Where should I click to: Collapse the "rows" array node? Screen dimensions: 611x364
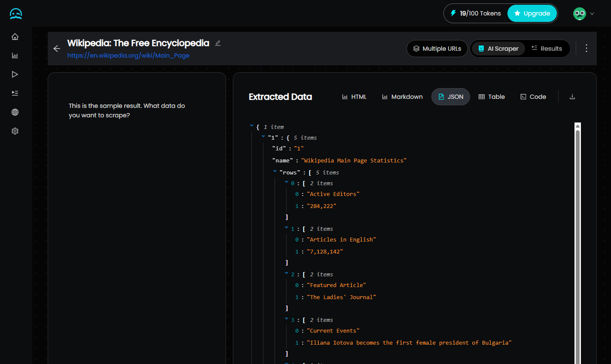(x=275, y=171)
